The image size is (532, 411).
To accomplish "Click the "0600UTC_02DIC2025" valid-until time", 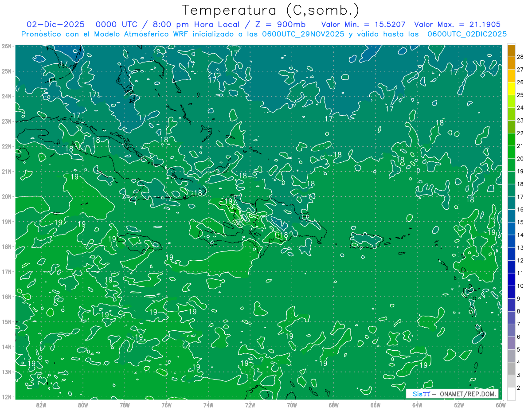I will (x=467, y=34).
